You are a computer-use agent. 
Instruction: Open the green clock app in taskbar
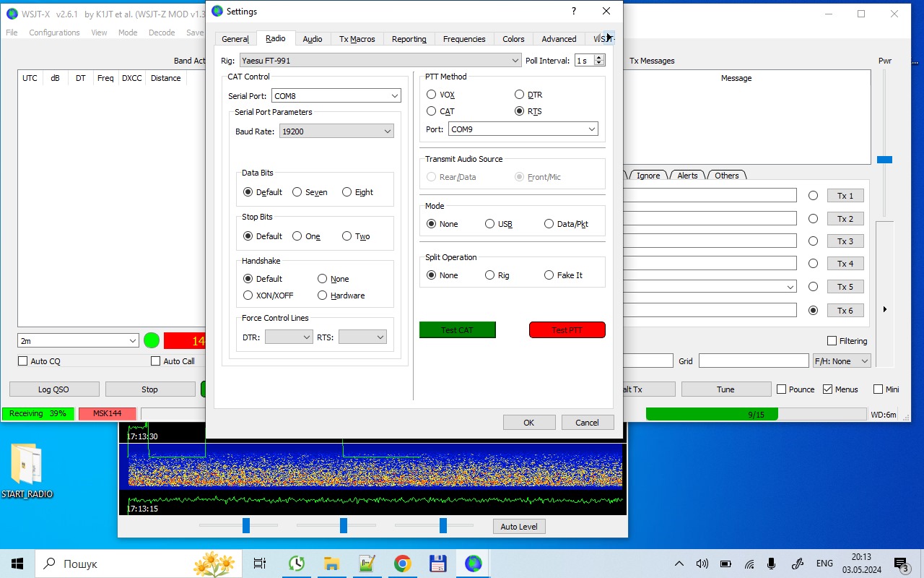tap(296, 564)
